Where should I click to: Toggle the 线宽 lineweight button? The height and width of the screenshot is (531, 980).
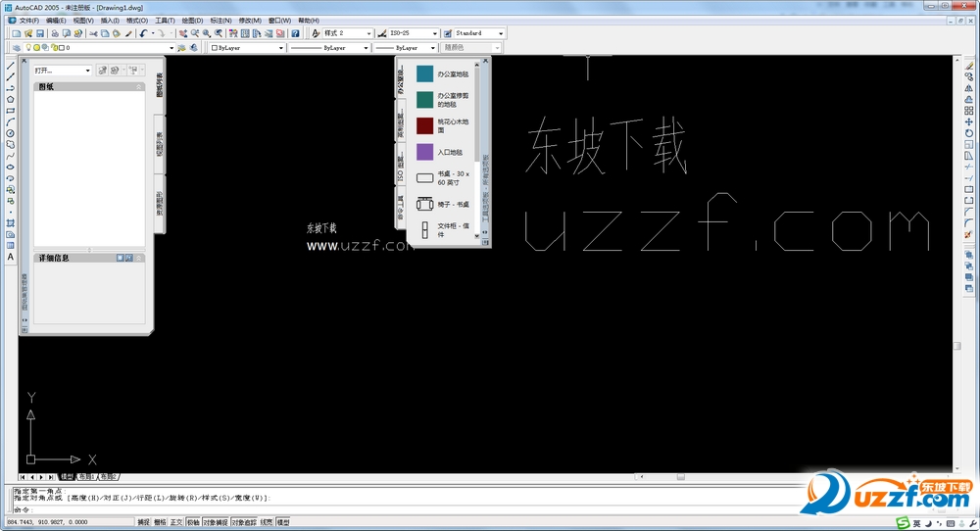(267, 522)
